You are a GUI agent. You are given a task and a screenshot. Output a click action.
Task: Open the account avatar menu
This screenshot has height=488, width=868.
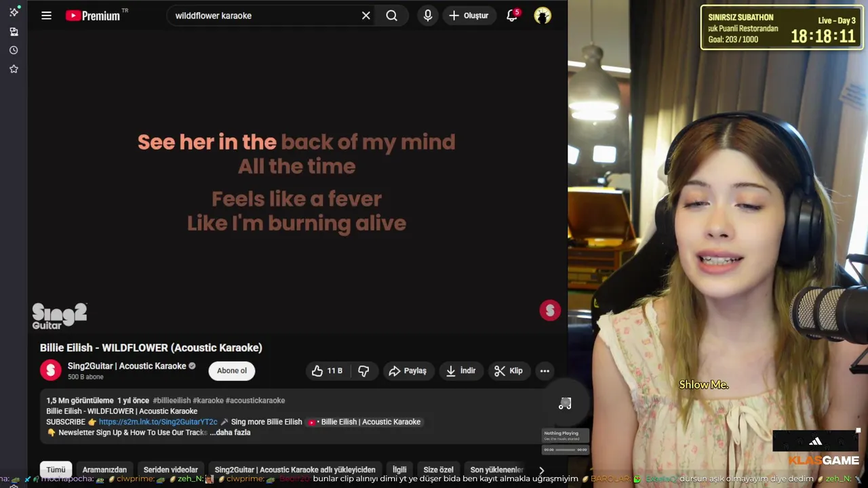click(x=542, y=16)
